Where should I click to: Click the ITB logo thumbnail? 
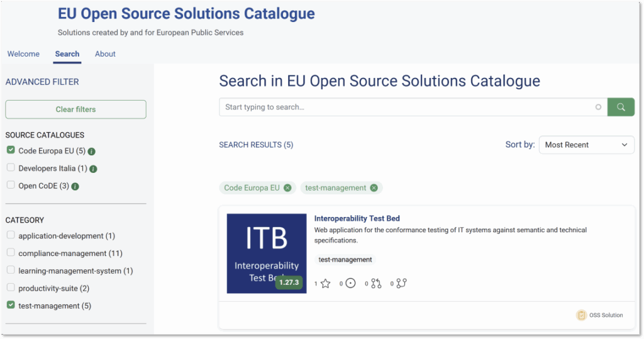[x=267, y=253]
